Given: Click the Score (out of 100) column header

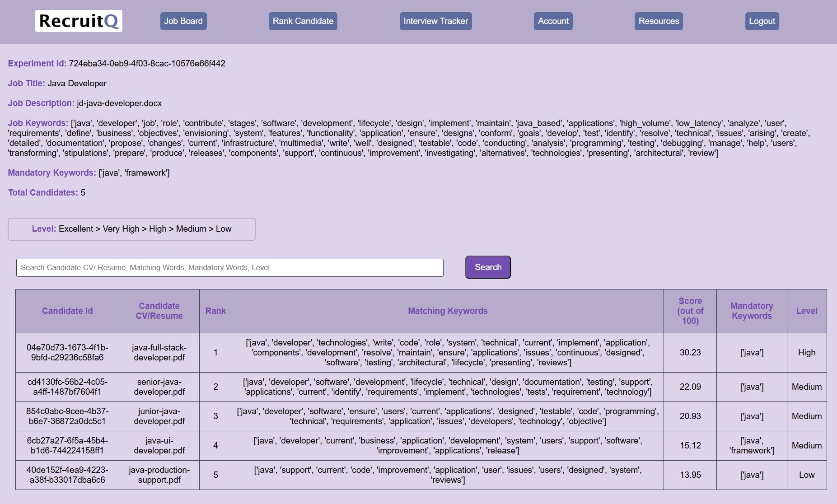Looking at the screenshot, I should [690, 311].
